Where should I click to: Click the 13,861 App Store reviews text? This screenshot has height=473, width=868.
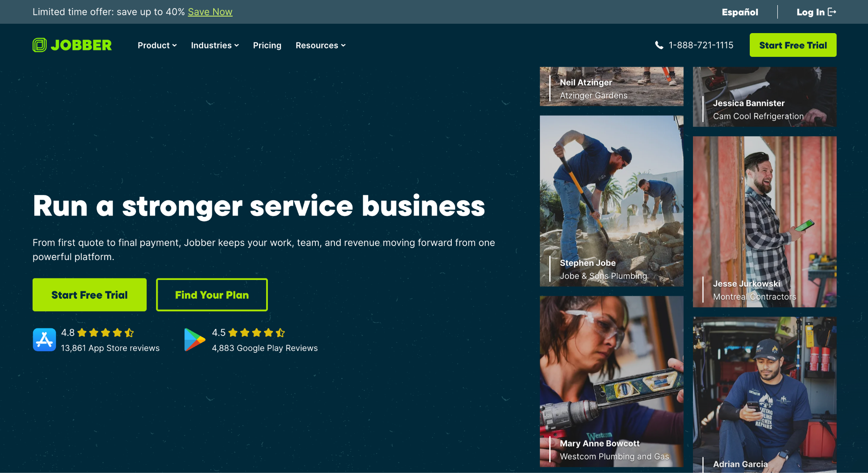[x=110, y=348]
